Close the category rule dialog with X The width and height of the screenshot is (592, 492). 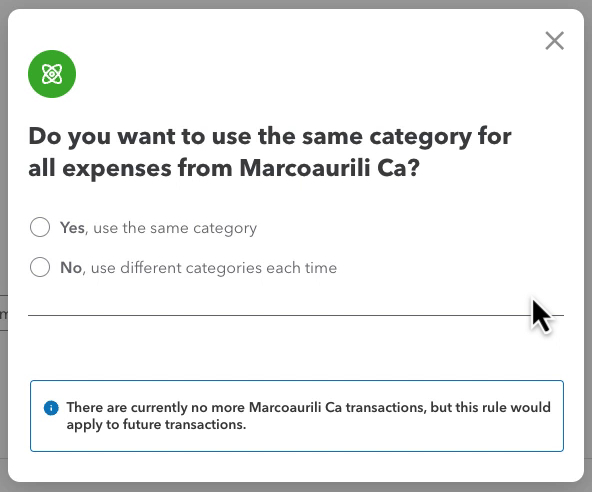point(555,40)
